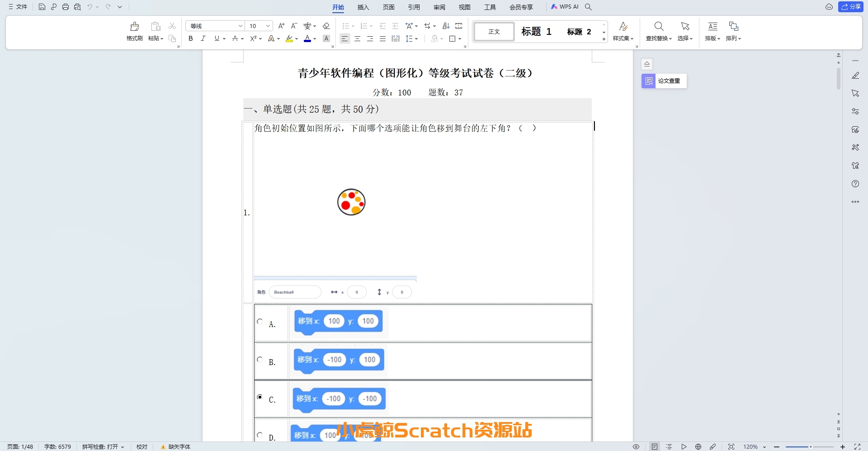Switch to the Insert tab
Viewport: 868px width, 451px height.
(363, 7)
